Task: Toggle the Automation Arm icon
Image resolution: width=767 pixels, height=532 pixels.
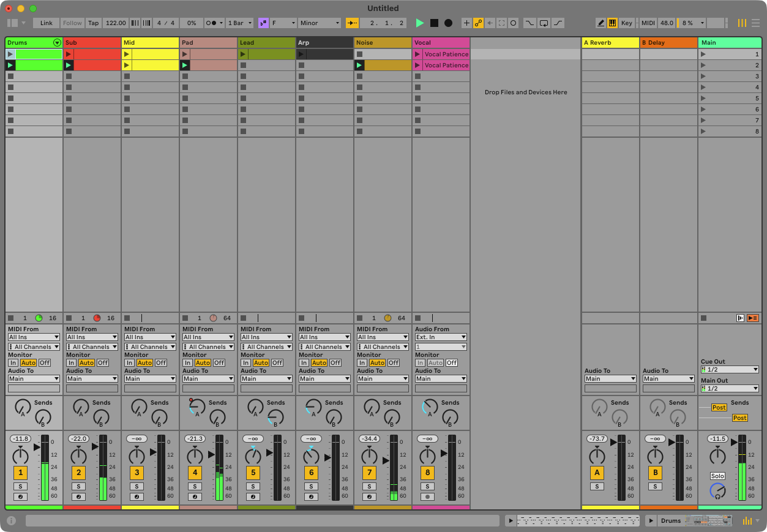Action: point(478,23)
